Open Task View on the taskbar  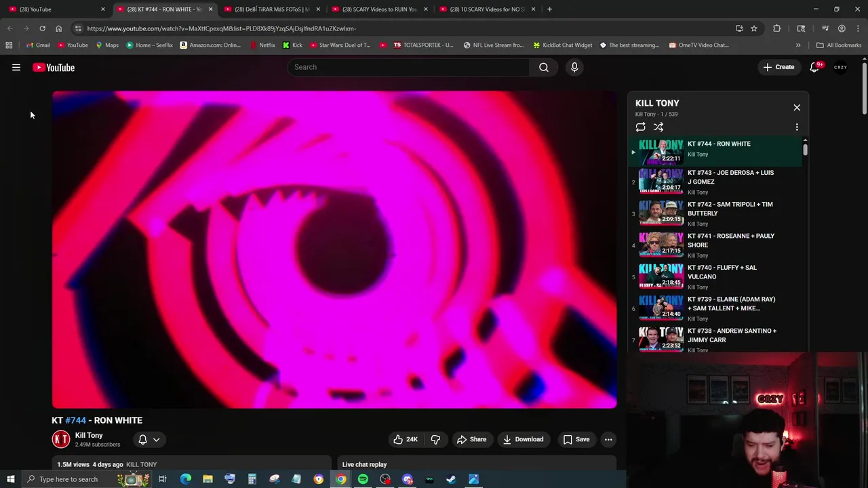[x=163, y=479]
